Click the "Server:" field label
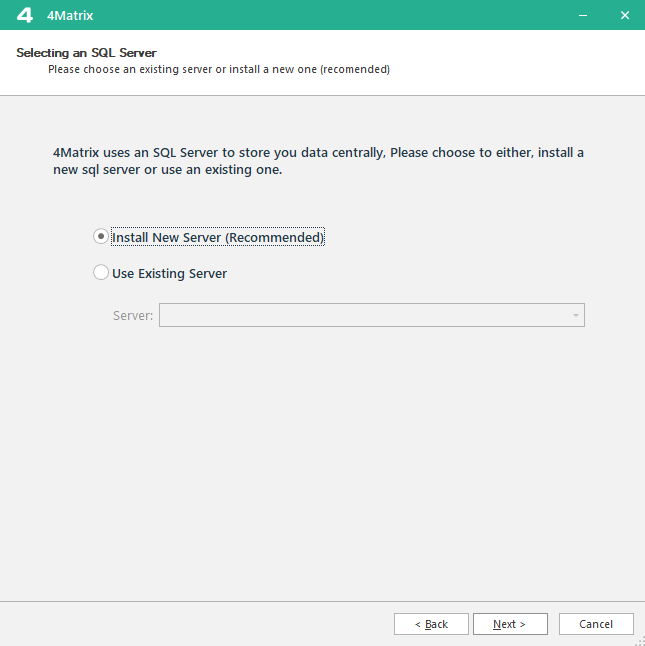Viewport: 645px width, 646px height. [x=133, y=316]
